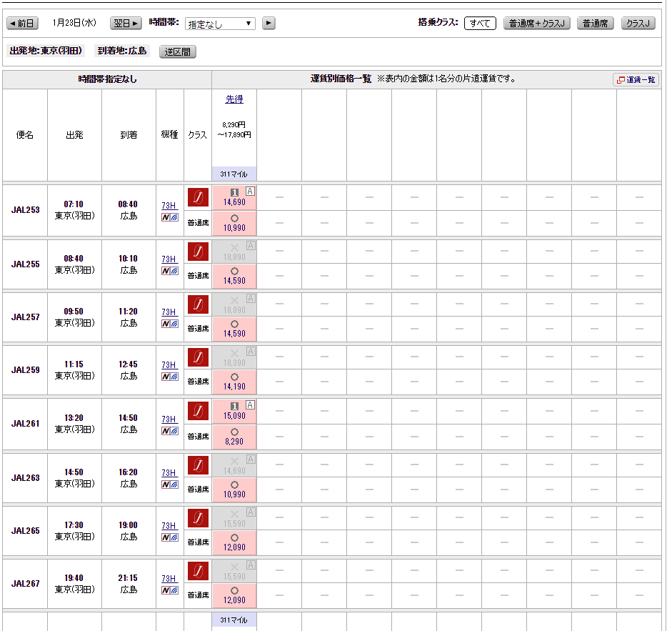
Task: Select 普通席 class filter
Action: [x=596, y=23]
